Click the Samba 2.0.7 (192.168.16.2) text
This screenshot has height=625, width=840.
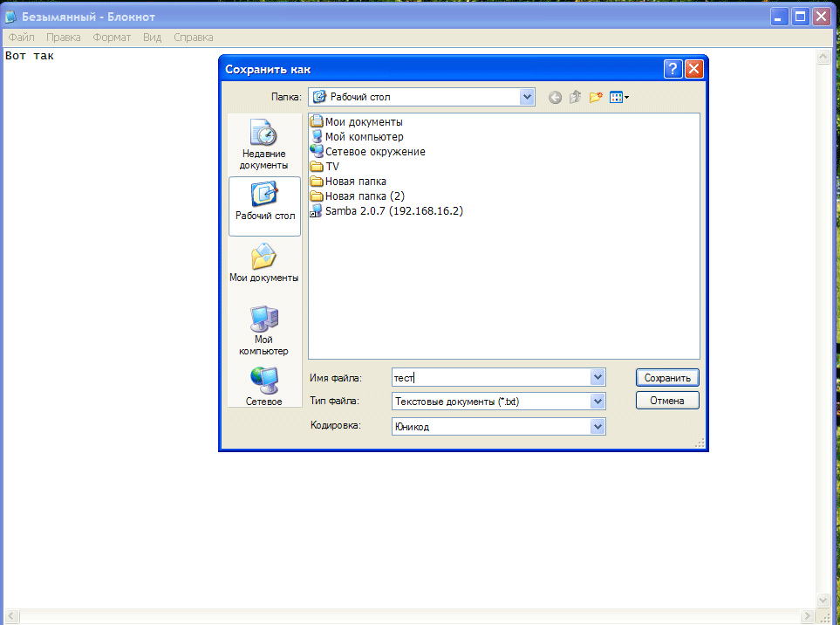coord(394,210)
